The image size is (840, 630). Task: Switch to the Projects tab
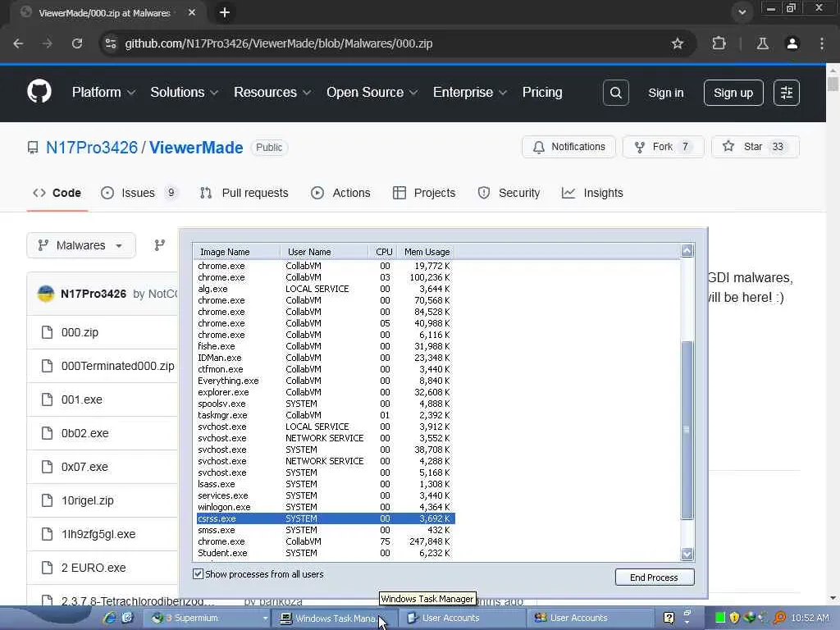[424, 193]
